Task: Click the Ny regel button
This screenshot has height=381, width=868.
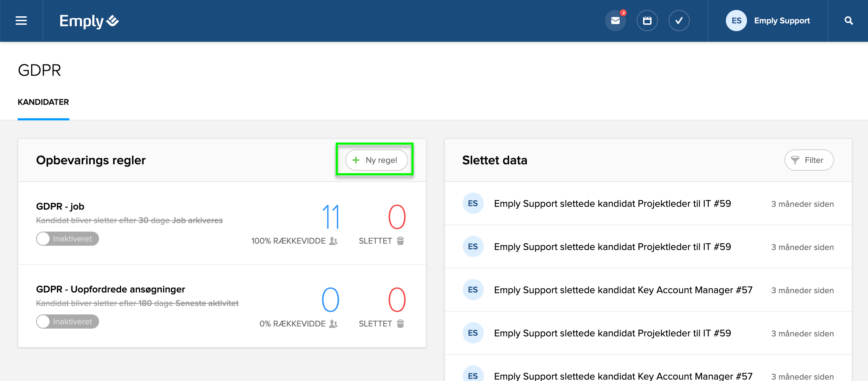Action: (x=376, y=160)
